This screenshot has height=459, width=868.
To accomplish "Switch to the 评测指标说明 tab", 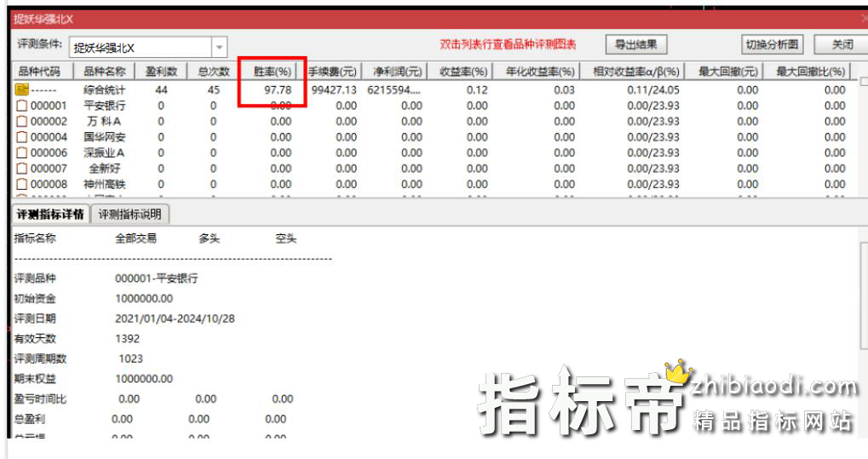I will point(130,215).
